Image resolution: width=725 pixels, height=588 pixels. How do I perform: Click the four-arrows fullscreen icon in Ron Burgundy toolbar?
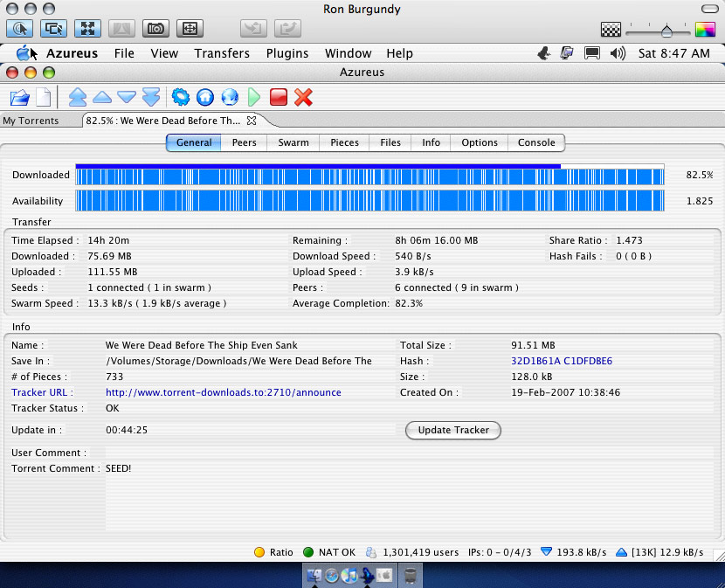[x=87, y=28]
